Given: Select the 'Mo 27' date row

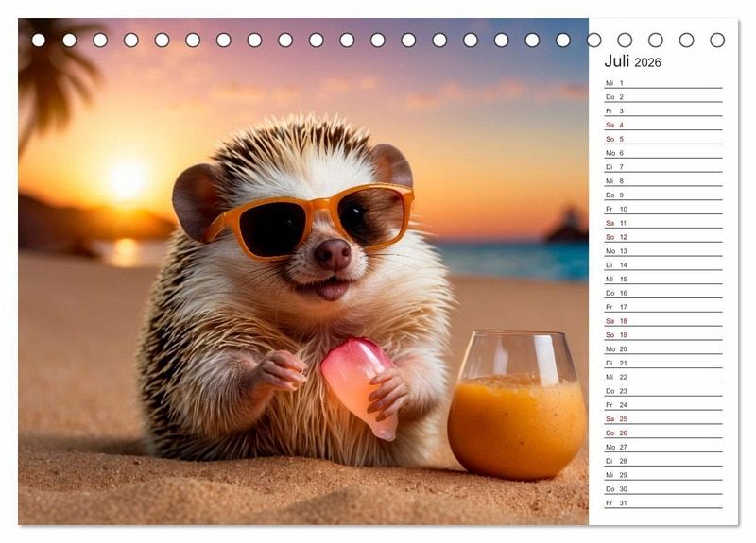Looking at the screenshot, I should (663, 446).
